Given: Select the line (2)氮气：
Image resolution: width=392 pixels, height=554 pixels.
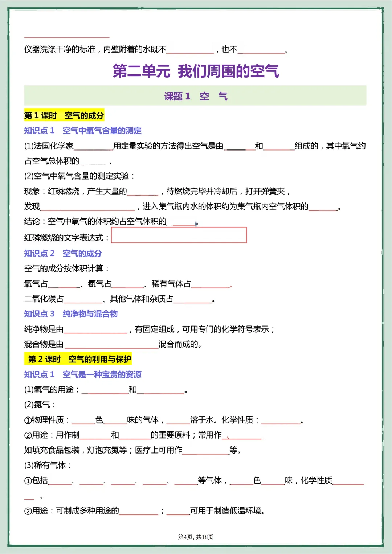Looking at the screenshot, I should [x=40, y=405].
